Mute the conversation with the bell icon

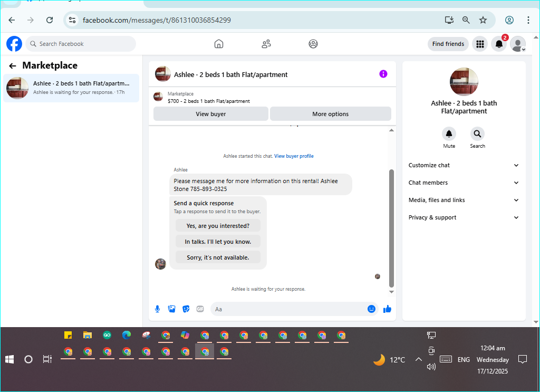(x=449, y=133)
